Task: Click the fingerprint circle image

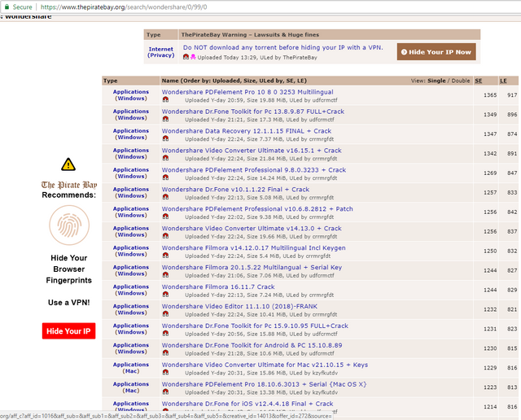Action: pyautogui.click(x=69, y=225)
